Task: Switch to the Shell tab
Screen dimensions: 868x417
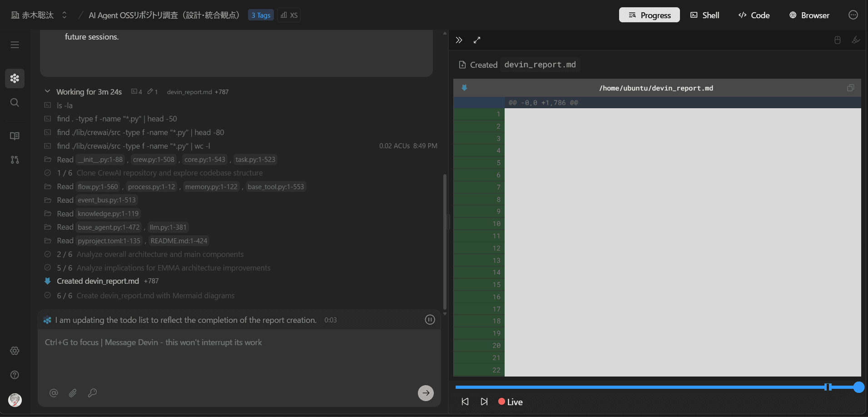Action: 705,15
